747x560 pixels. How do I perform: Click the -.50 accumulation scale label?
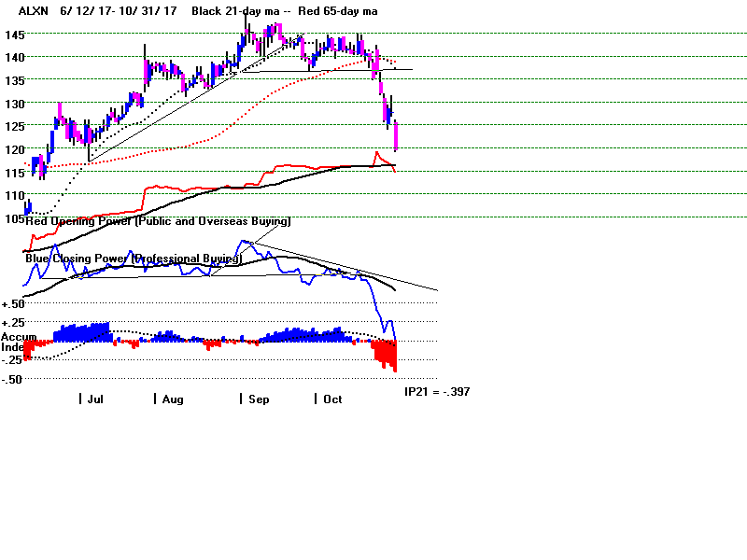13,379
